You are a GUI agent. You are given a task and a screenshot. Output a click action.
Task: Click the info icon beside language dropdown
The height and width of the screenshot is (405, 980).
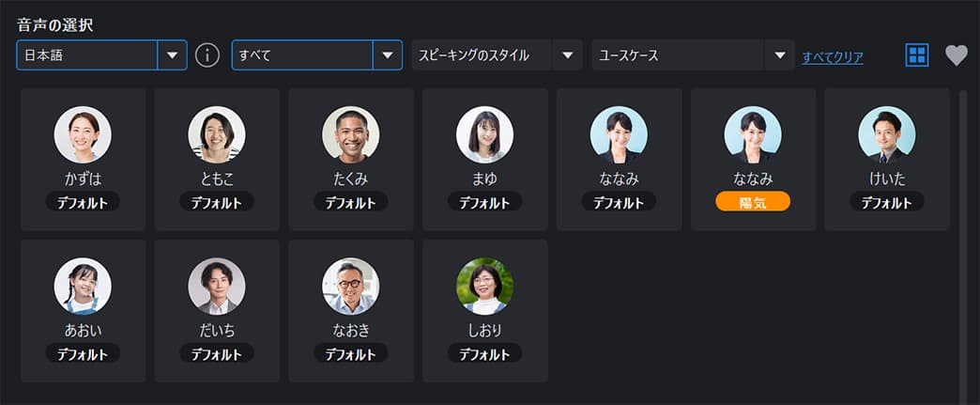click(x=207, y=55)
